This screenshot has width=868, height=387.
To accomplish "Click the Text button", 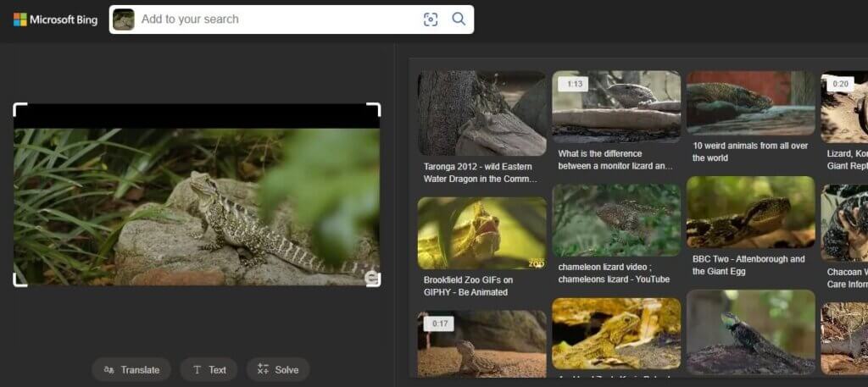I will 209,369.
